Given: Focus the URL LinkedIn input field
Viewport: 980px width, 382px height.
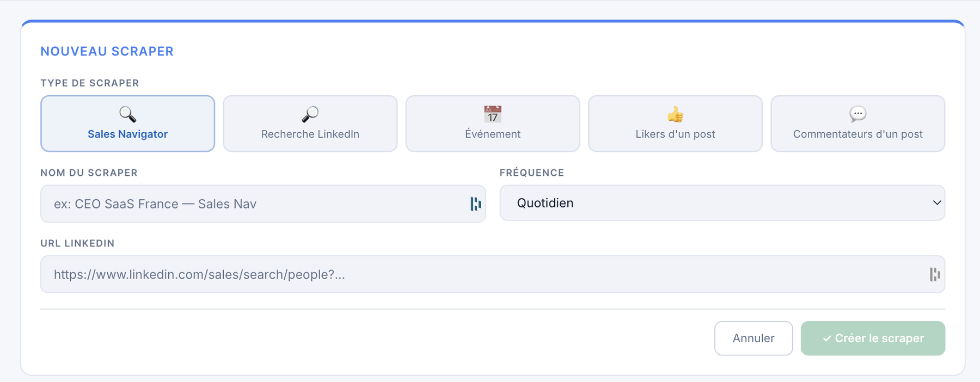Looking at the screenshot, I should [493, 274].
